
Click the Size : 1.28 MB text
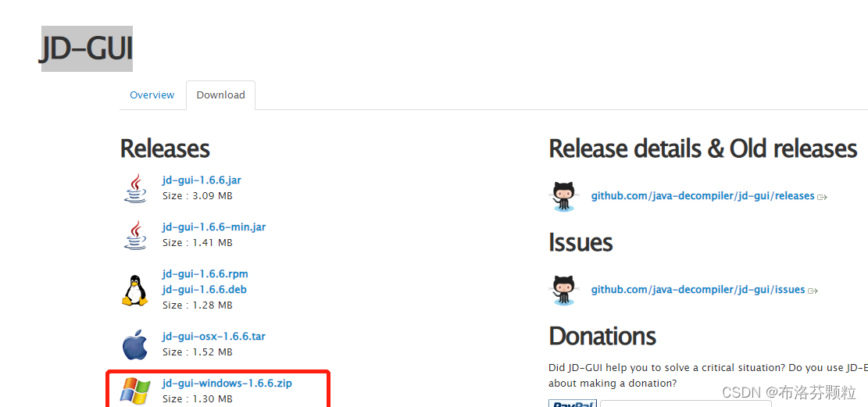click(197, 305)
